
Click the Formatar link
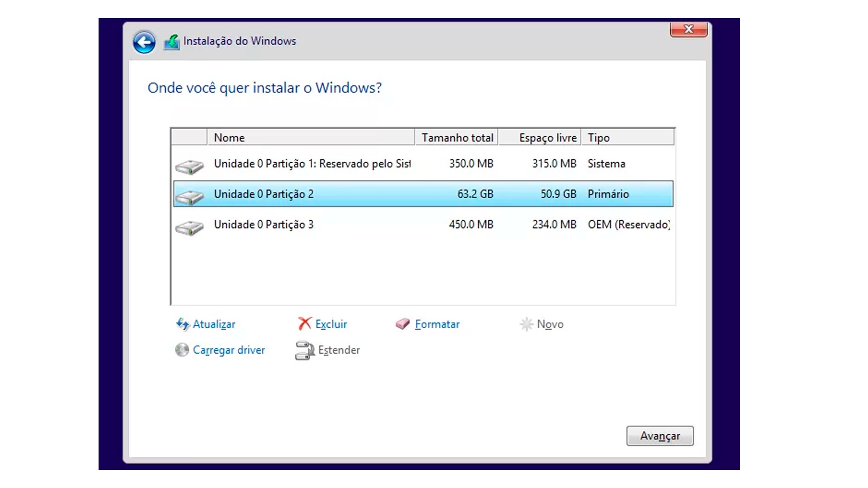(x=437, y=324)
